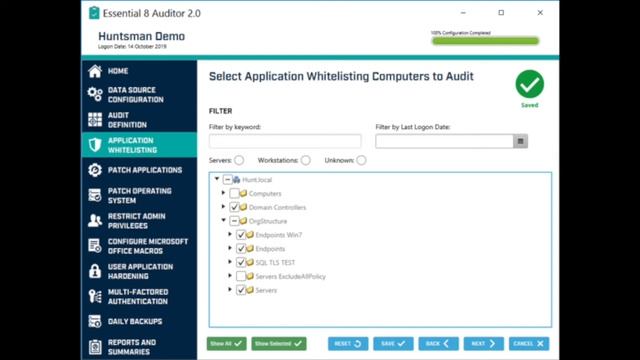Image resolution: width=640 pixels, height=360 pixels.
Task: Click the User Application Hardening lock icon
Action: [x=95, y=271]
